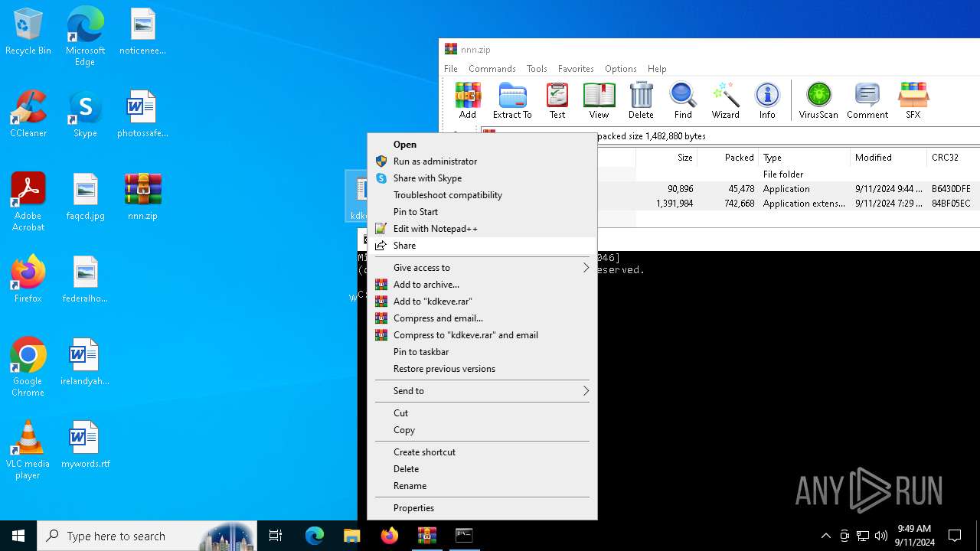Screen dimensions: 980x551
Task: Choose Copy in the context menu
Action: pyautogui.click(x=482, y=430)
